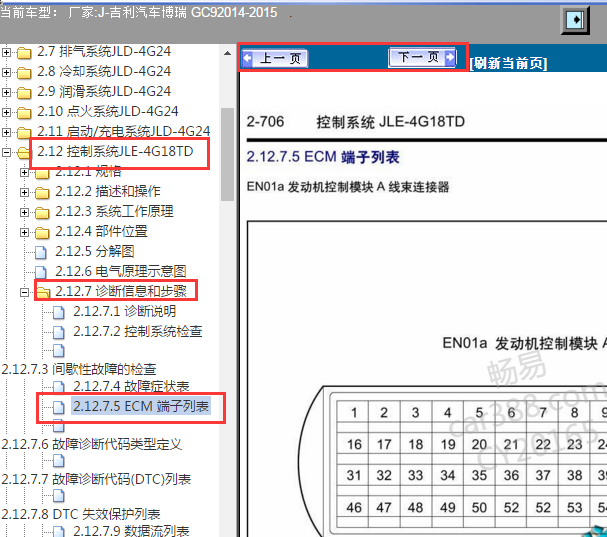Click folder icon of 2.12.4 部件位置
Screen dimensions: 607x537
click(x=42, y=233)
